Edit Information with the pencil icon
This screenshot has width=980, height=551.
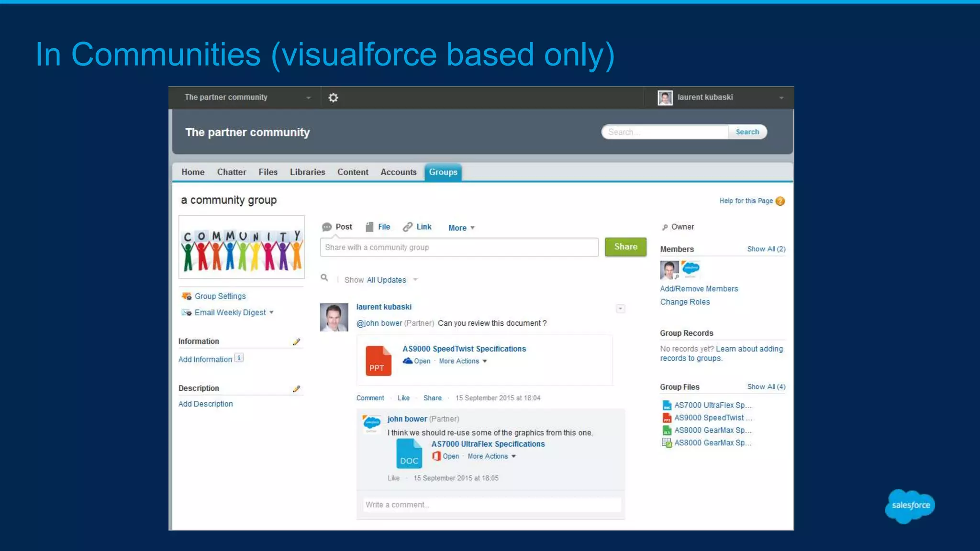click(296, 342)
